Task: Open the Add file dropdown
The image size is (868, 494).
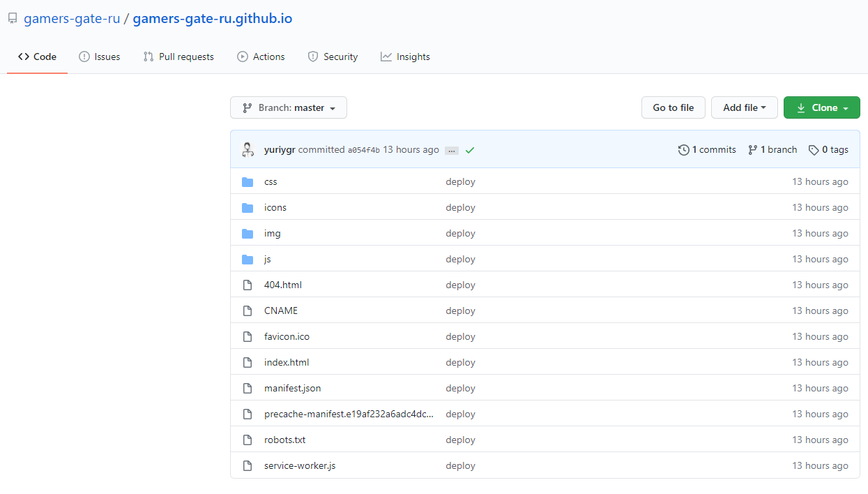Action: [745, 108]
